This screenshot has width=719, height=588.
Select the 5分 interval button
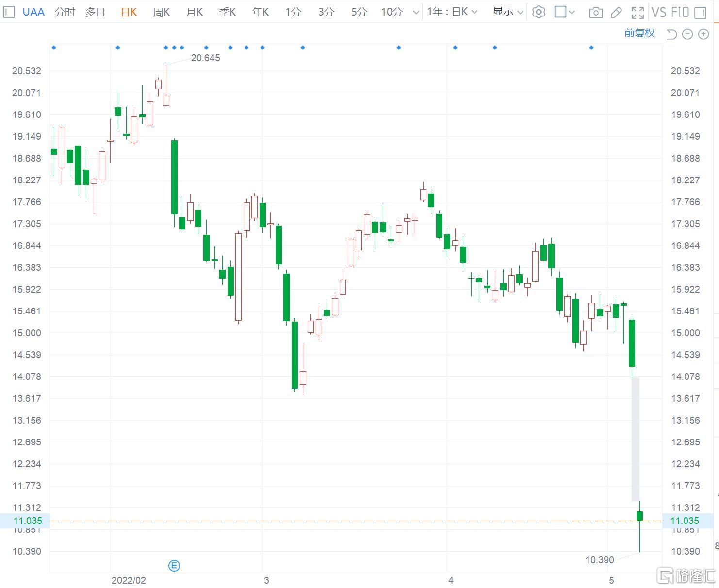pos(359,12)
